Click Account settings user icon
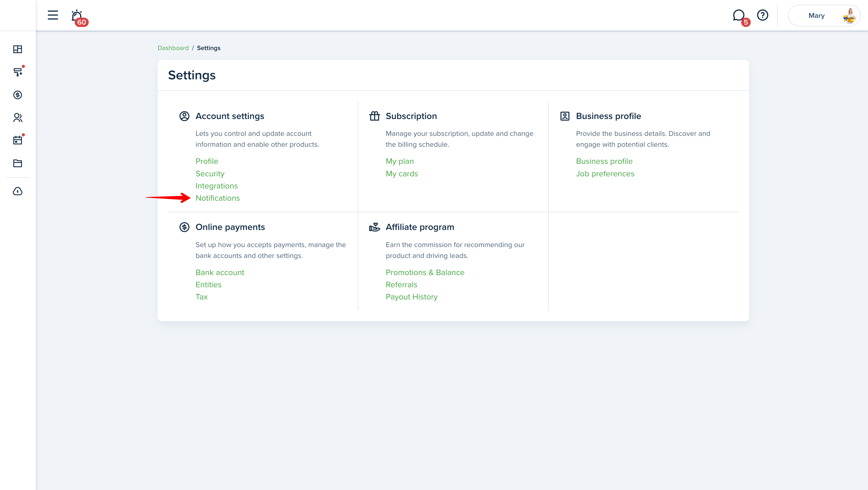 coord(184,116)
